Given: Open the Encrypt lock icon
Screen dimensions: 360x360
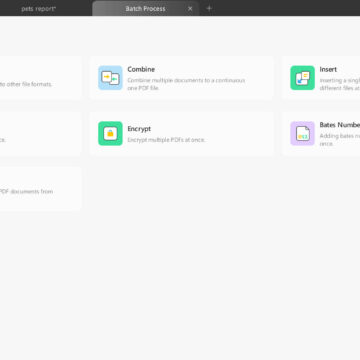Looking at the screenshot, I should tap(110, 133).
